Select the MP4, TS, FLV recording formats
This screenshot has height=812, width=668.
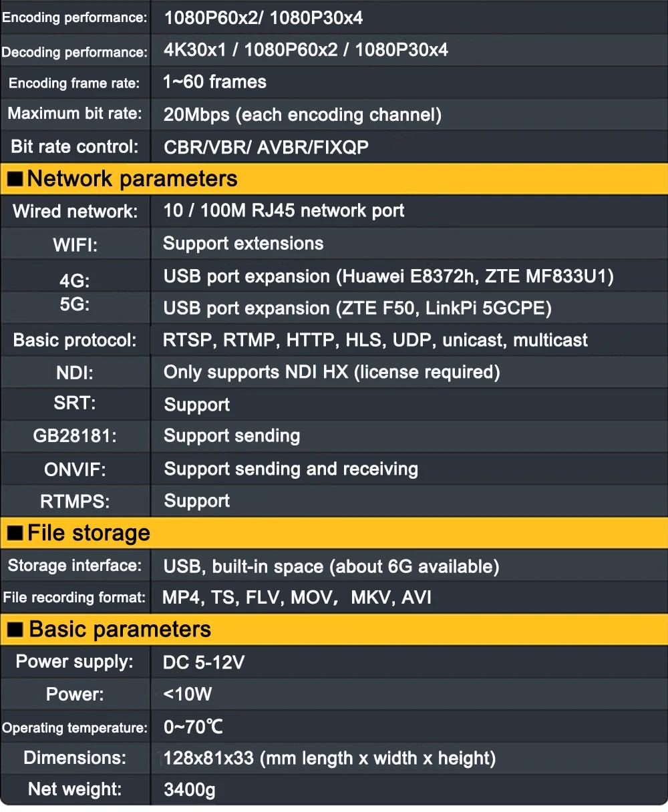(x=297, y=598)
